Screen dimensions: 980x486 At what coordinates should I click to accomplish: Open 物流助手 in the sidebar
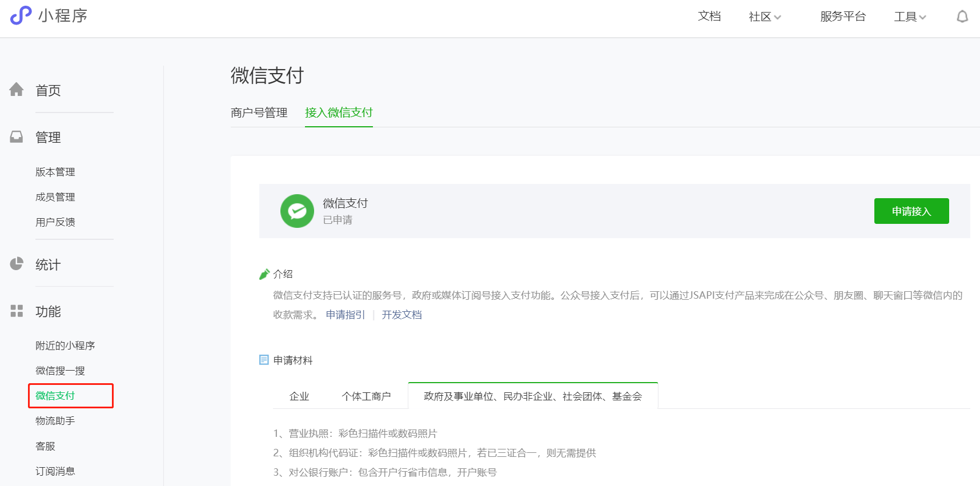(55, 421)
